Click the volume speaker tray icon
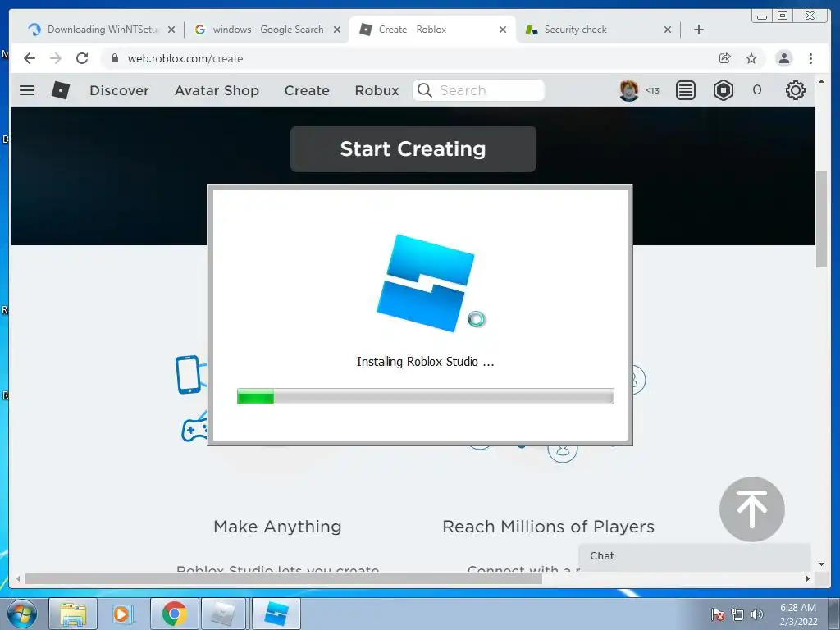The width and height of the screenshot is (840, 630). 756,614
